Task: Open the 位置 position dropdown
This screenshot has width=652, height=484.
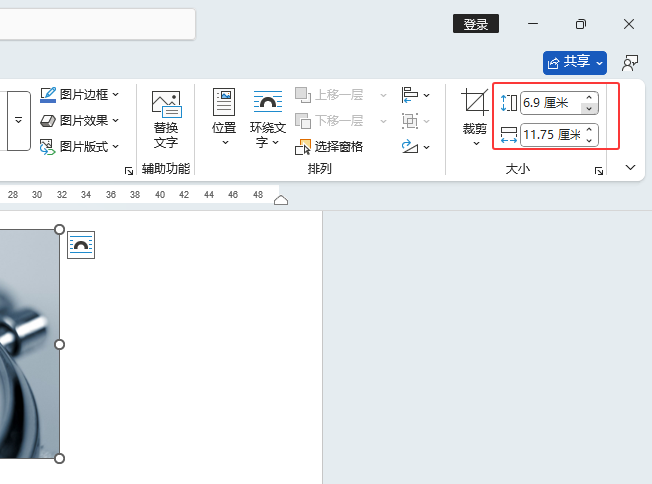Action: (x=224, y=118)
